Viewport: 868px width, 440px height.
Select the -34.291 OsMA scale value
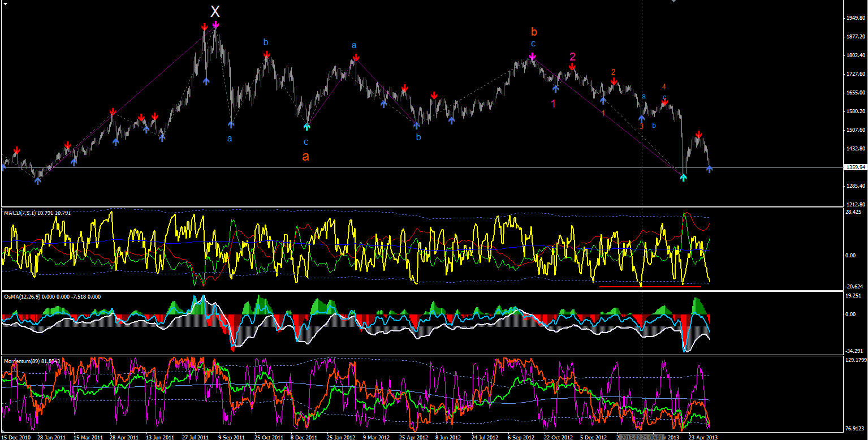click(x=854, y=351)
